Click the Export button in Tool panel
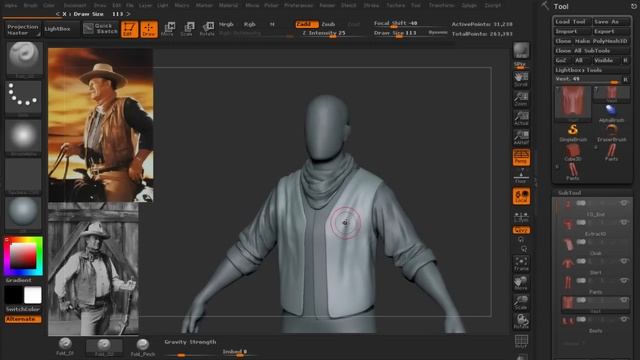Screen dimensions: 640x360 point(611,31)
